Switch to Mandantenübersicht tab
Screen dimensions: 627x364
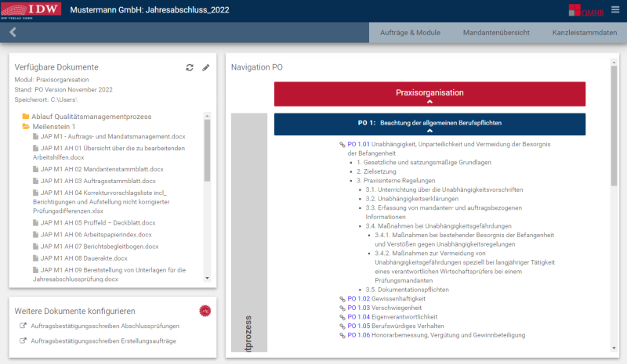[496, 33]
